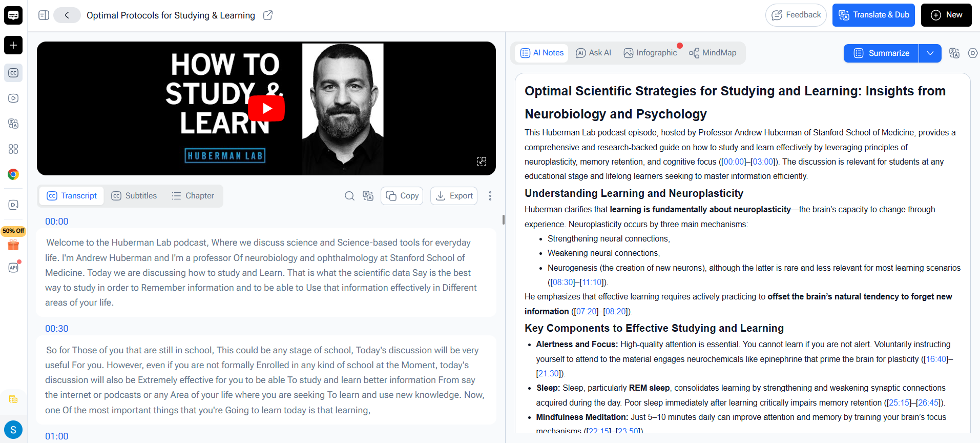
Task: Click the Chrome extension sidebar icon
Action: click(13, 174)
